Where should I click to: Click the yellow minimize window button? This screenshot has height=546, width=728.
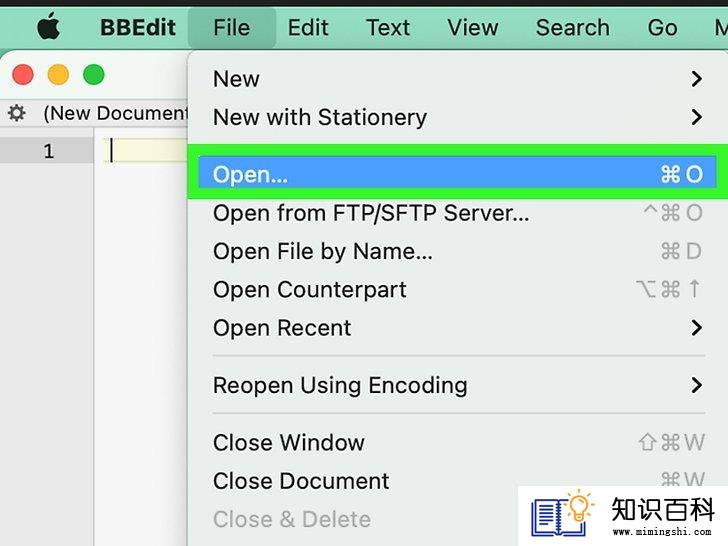[58, 75]
